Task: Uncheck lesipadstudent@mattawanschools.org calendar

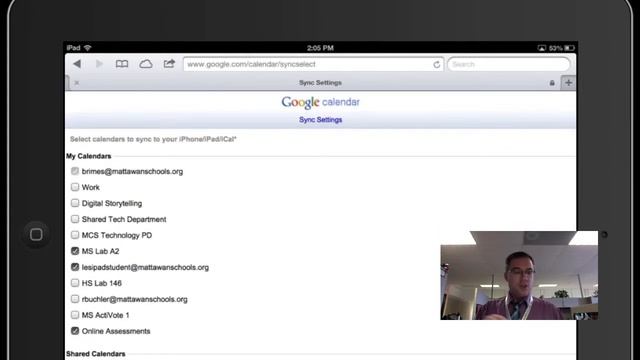Action: tap(75, 267)
